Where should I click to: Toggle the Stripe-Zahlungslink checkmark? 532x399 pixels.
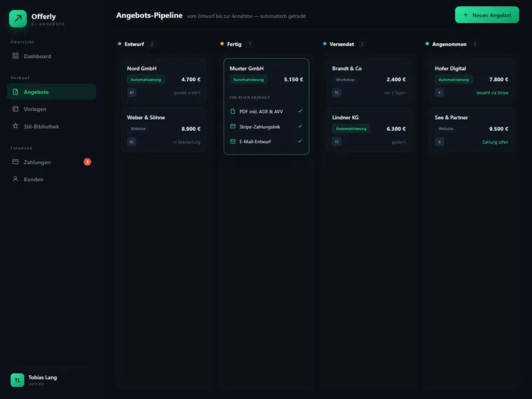click(x=300, y=126)
